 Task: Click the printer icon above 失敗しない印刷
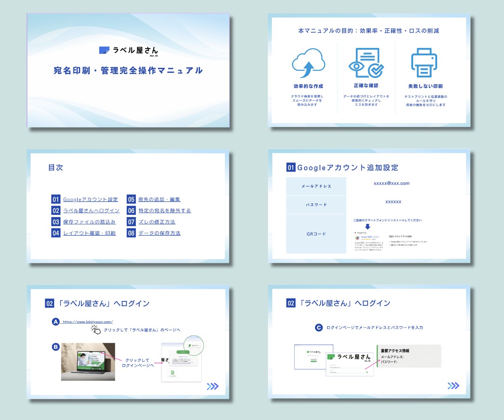point(424,63)
